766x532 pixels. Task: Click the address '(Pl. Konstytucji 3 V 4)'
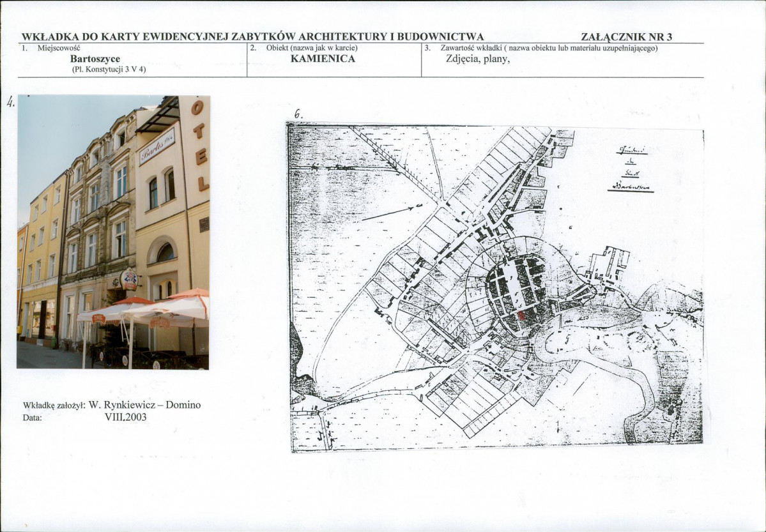(x=109, y=70)
